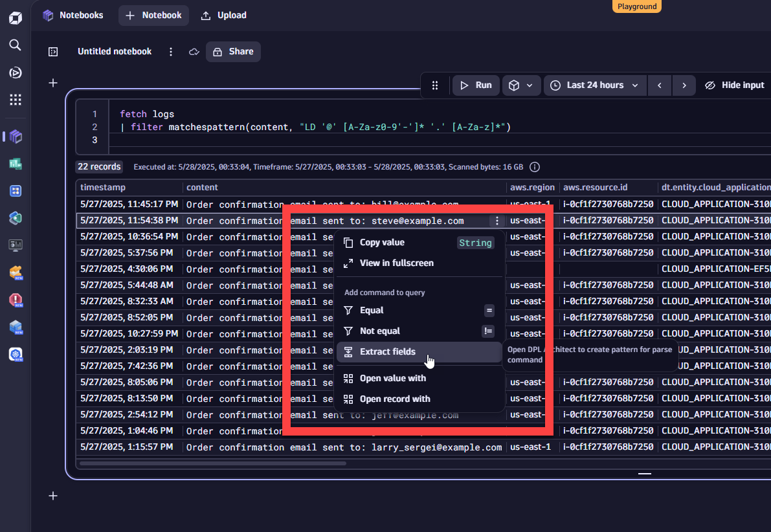
Task: Go to the previous timeframe with left chevron
Action: click(x=659, y=85)
